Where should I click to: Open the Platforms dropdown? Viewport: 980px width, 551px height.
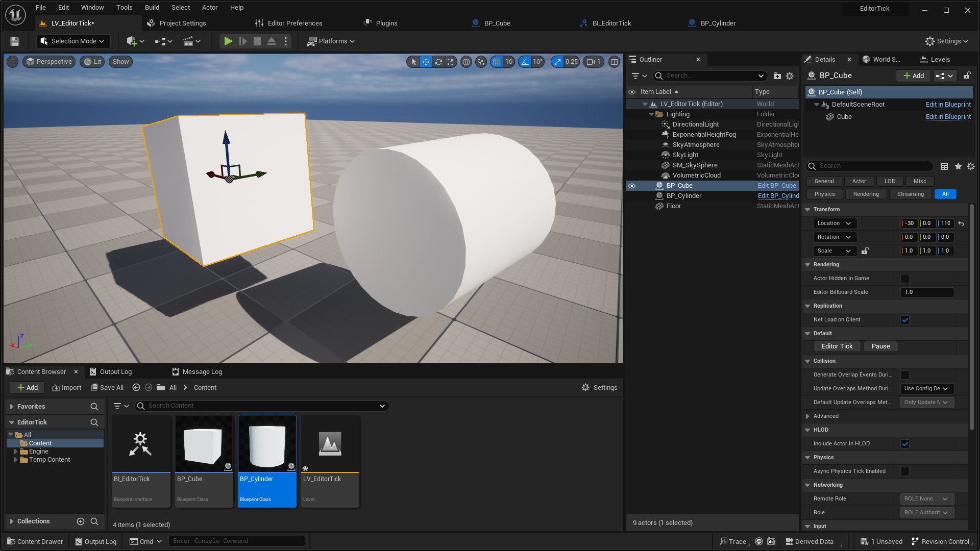pyautogui.click(x=331, y=41)
